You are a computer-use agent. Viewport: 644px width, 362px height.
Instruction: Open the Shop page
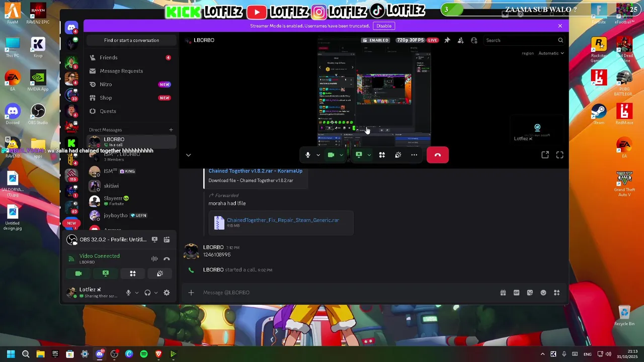(131, 98)
